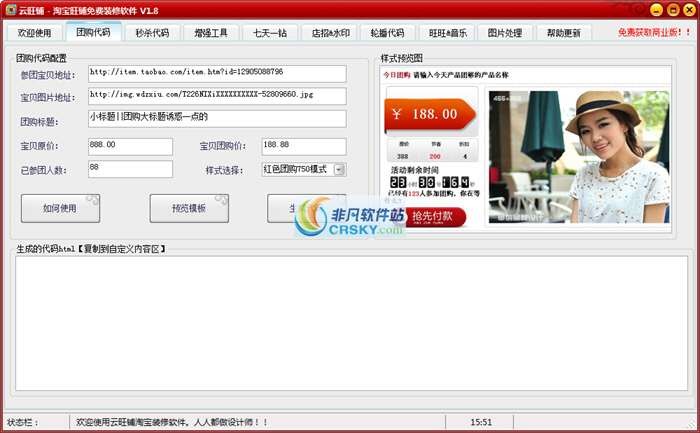Close the 云旺铺 window
Image resolution: width=700 pixels, height=433 pixels.
pyautogui.click(x=689, y=9)
